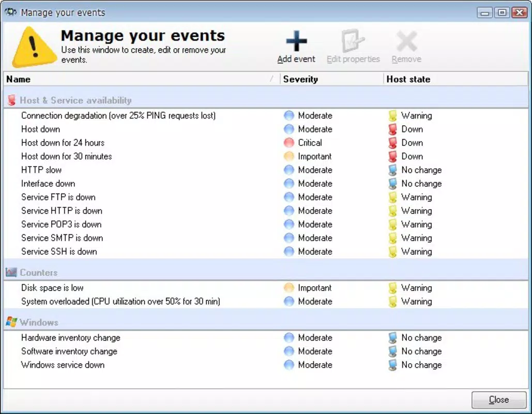This screenshot has height=414, width=532.
Task: Select the HTTP slow event
Action: pos(266,170)
